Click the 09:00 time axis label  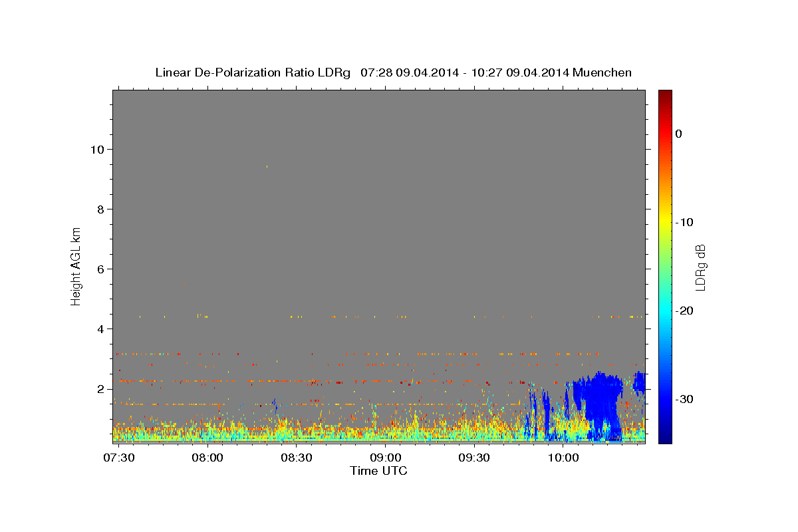pyautogui.click(x=386, y=458)
